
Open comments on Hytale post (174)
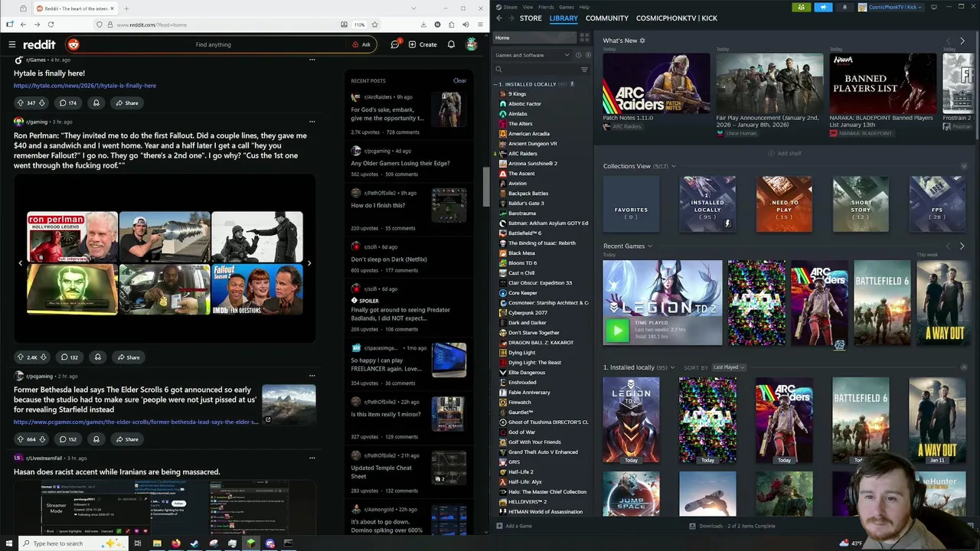(x=68, y=103)
